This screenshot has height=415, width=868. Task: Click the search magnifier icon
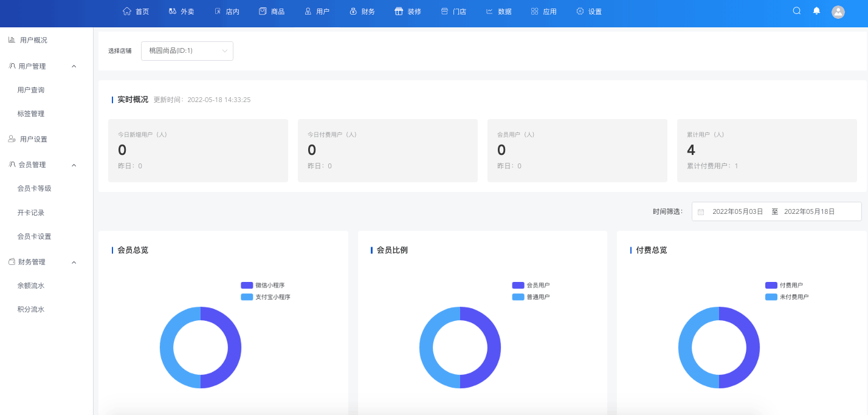797,11
